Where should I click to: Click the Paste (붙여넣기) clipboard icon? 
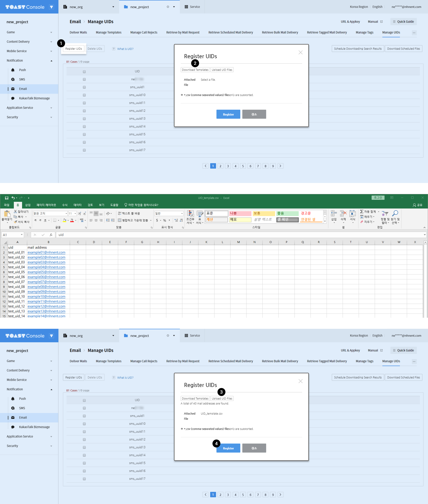pos(7,214)
